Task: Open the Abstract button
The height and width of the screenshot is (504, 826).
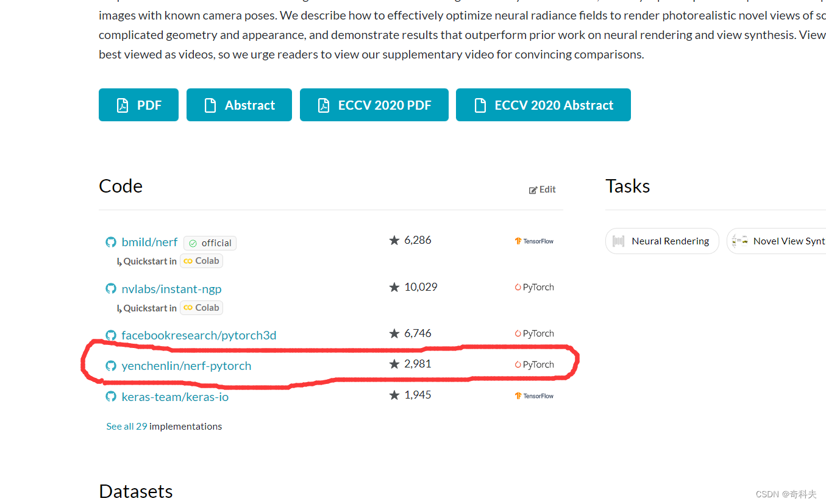Action: pos(239,105)
